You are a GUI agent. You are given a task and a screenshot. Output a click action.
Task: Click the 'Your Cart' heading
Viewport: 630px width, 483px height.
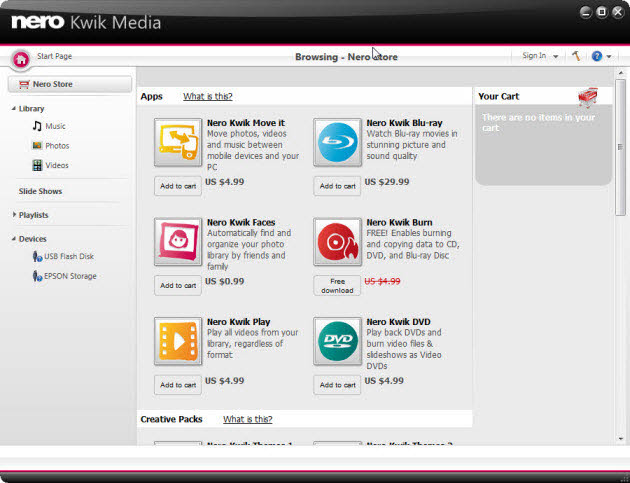[x=499, y=96]
